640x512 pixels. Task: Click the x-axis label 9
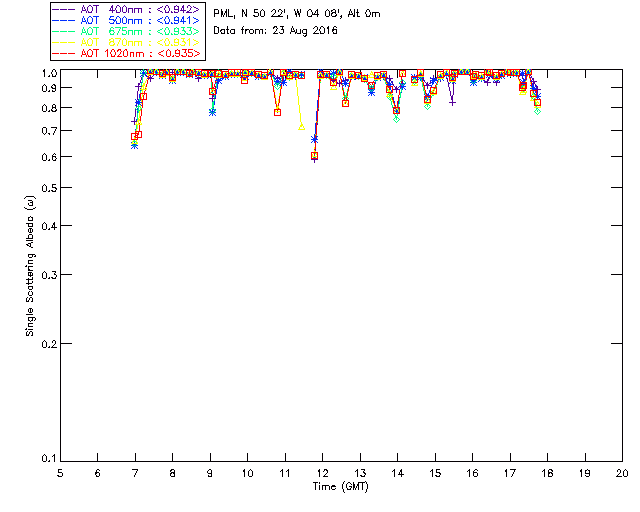click(210, 473)
